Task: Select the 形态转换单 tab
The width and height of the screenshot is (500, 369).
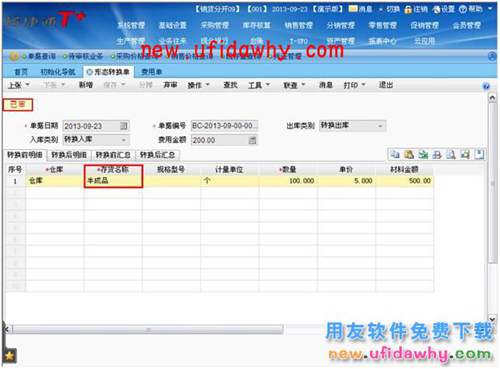Action: pyautogui.click(x=108, y=72)
